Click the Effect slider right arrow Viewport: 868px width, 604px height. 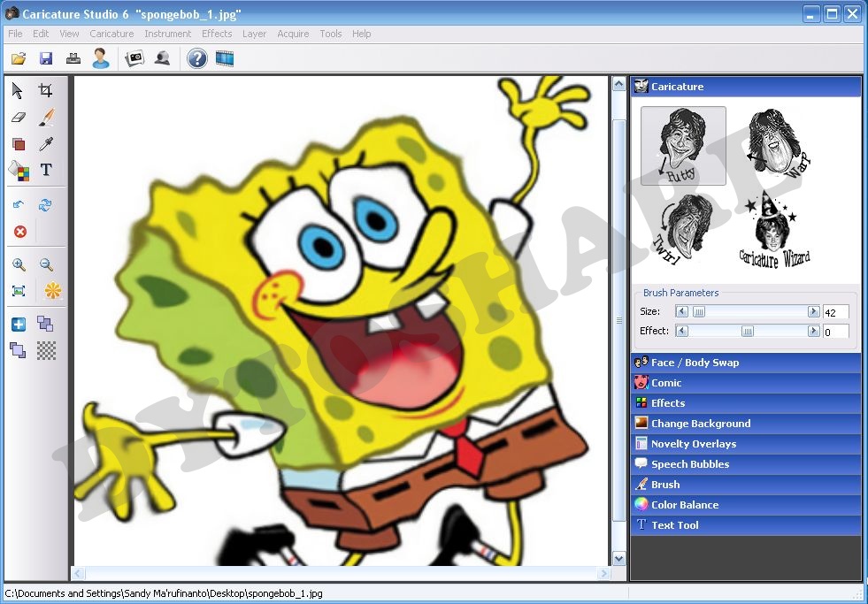pos(813,332)
